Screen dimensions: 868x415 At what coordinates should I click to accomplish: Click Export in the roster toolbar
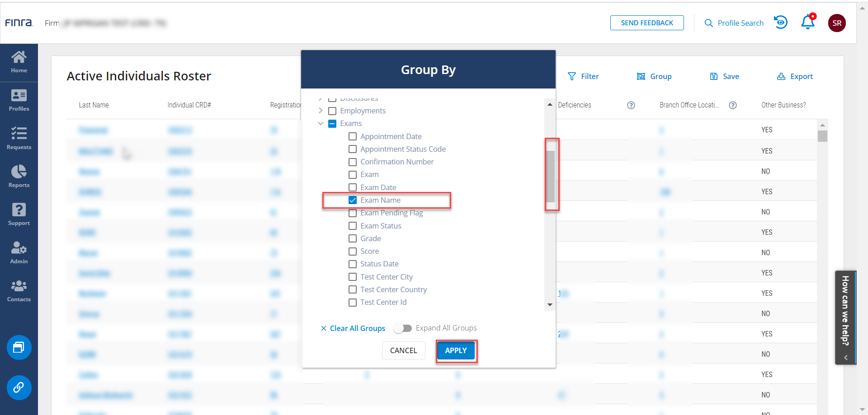(794, 76)
